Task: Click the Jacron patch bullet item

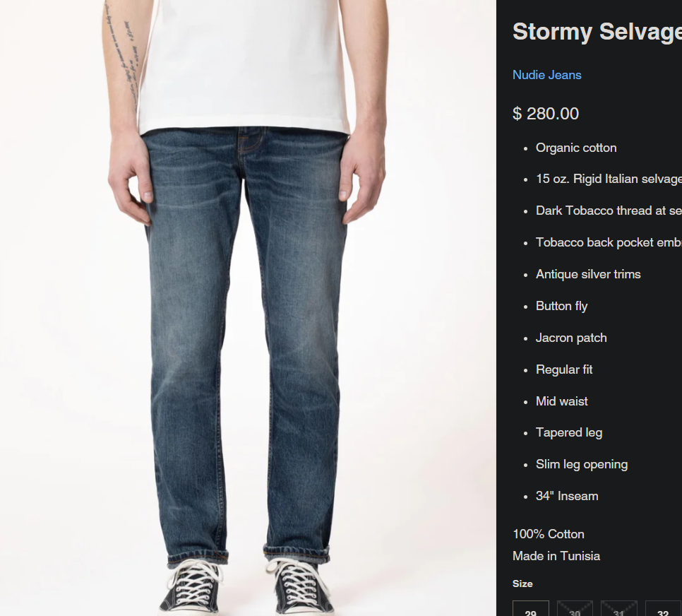Action: [571, 338]
